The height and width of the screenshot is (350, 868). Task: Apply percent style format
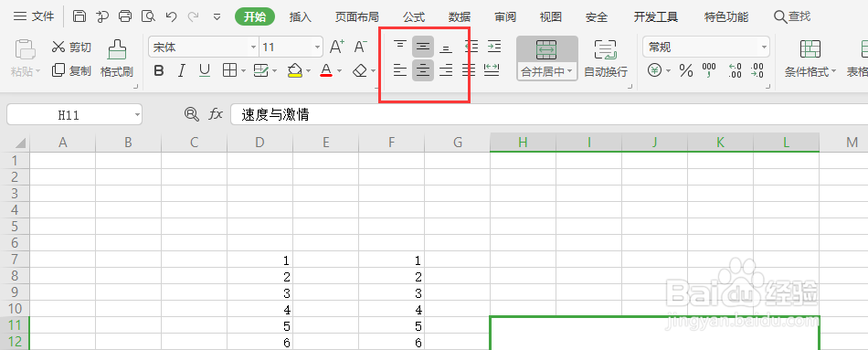(686, 70)
